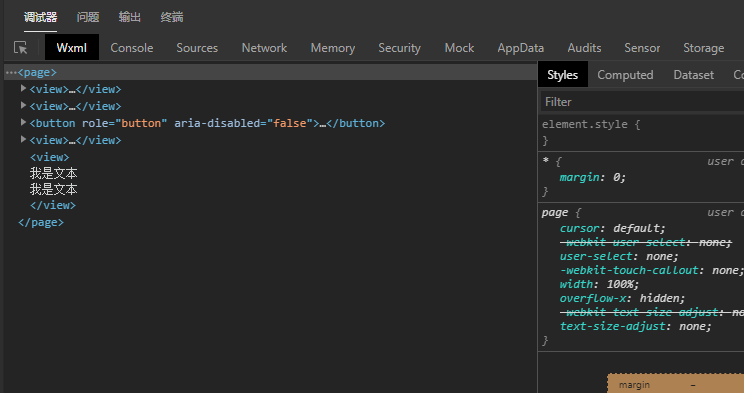Switch to the Sources tab
Screen dimensions: 744x393
click(x=197, y=48)
